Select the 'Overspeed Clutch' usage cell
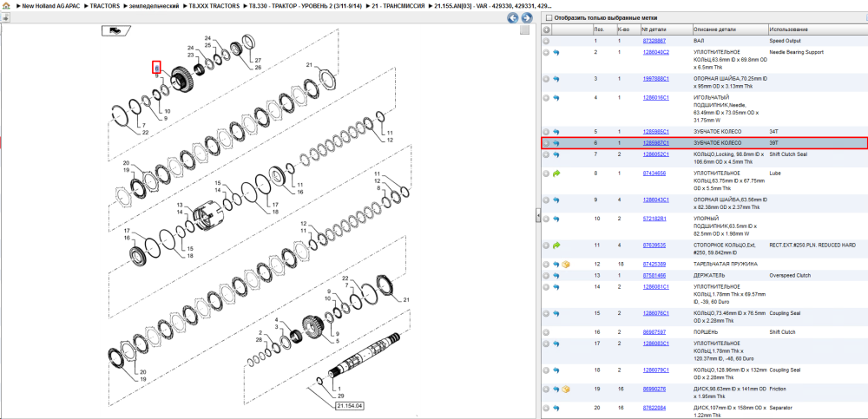Screen dimensions: 868x419 (790, 275)
